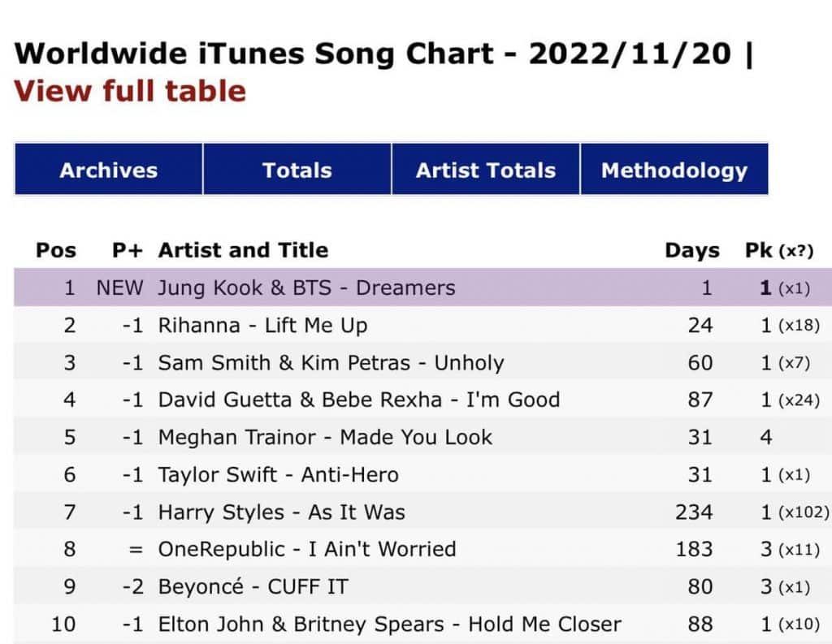Click the Pk column header
The width and height of the screenshot is (832, 644).
(x=759, y=250)
